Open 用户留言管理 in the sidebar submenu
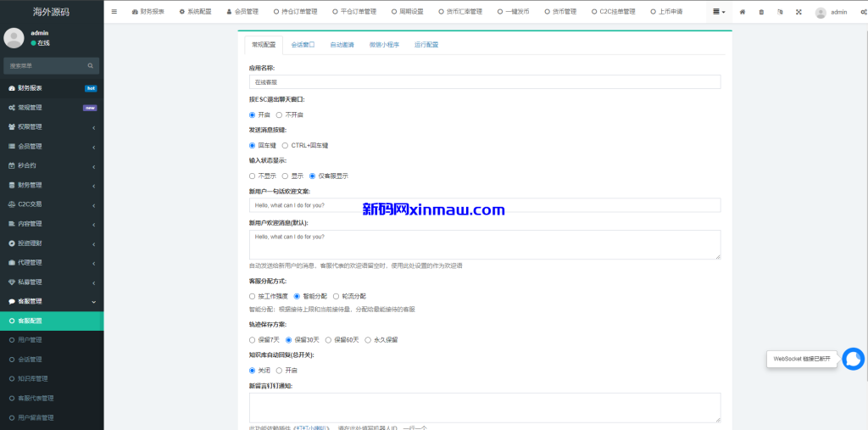Screen dimensions: 868x430 tap(52, 418)
